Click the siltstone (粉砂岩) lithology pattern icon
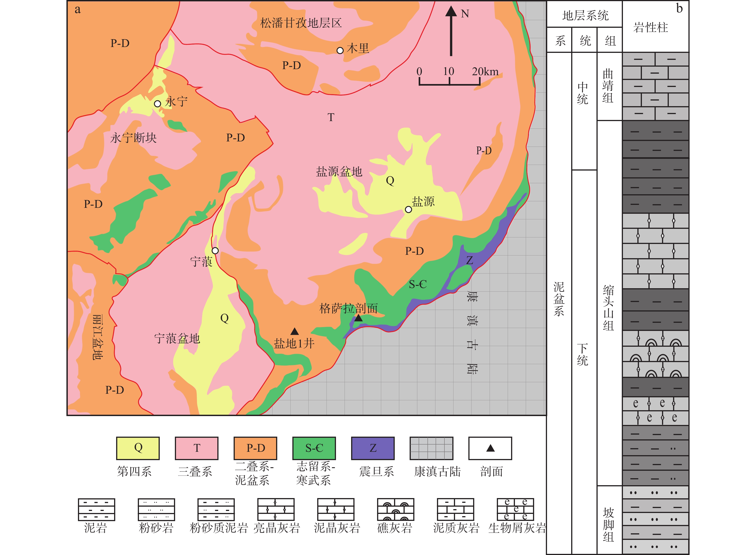Image resolution: width=756 pixels, height=555 pixels. point(156,509)
